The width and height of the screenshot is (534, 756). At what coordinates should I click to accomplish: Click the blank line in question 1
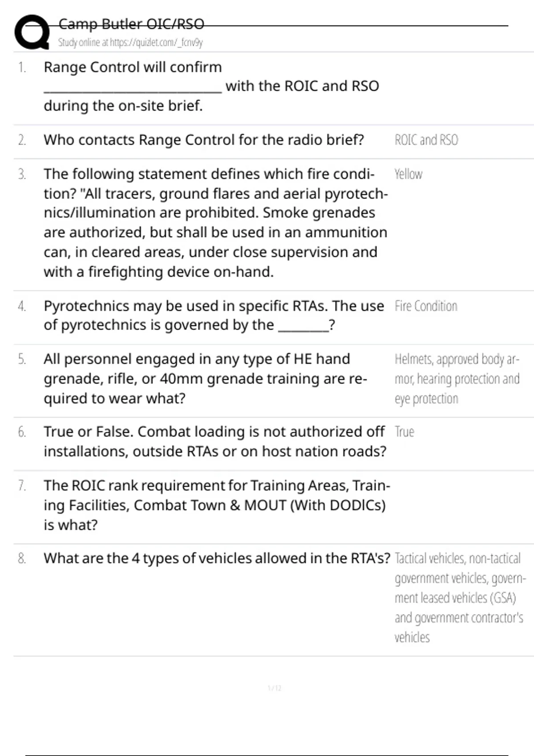[133, 88]
